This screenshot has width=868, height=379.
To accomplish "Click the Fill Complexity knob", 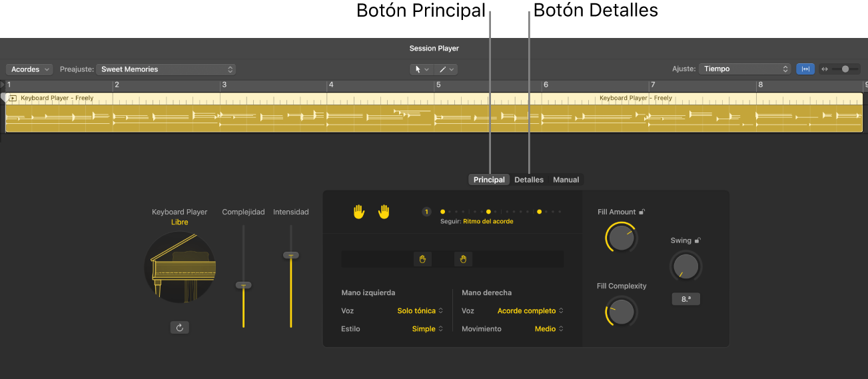I will click(x=621, y=312).
